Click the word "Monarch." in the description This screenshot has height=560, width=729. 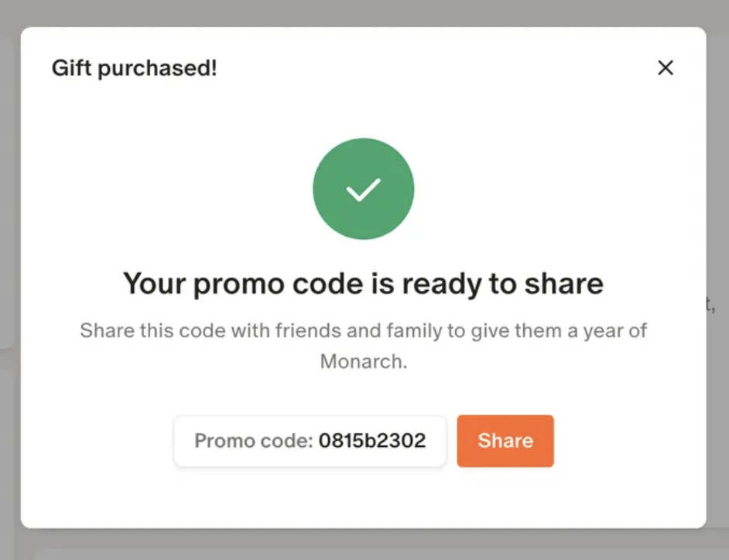tap(363, 361)
